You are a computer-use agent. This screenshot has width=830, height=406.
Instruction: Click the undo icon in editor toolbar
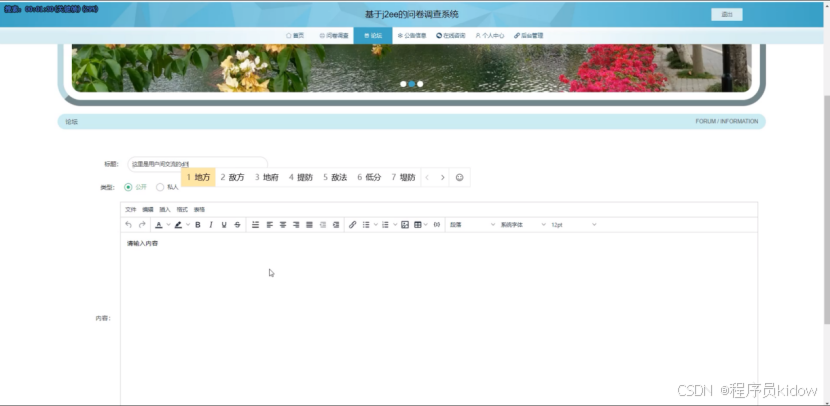(128, 225)
